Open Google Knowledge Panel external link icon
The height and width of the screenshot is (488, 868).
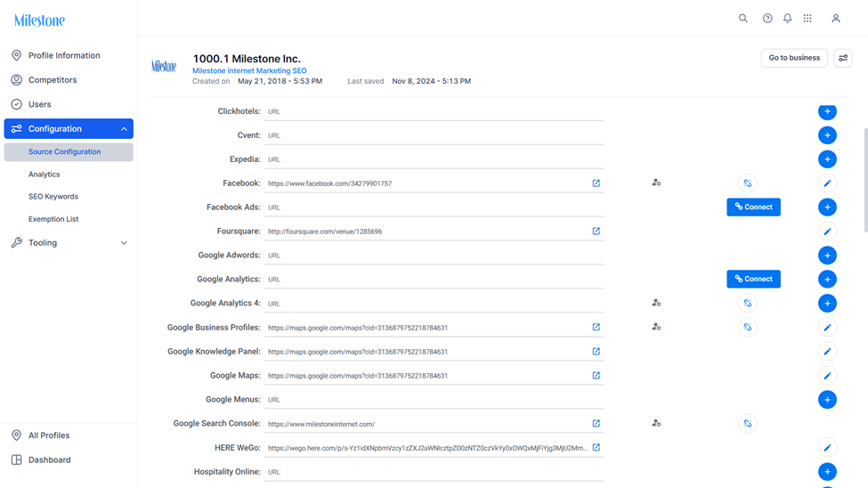[596, 351]
